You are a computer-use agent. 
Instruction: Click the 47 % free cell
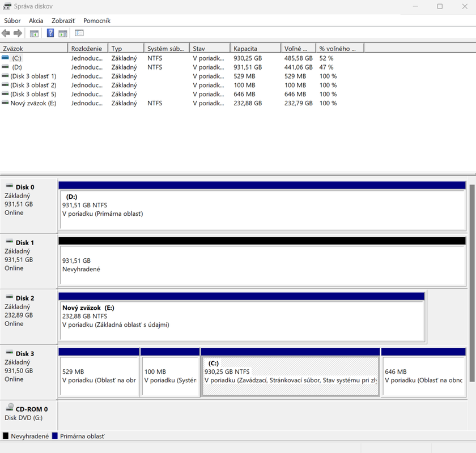coord(326,67)
